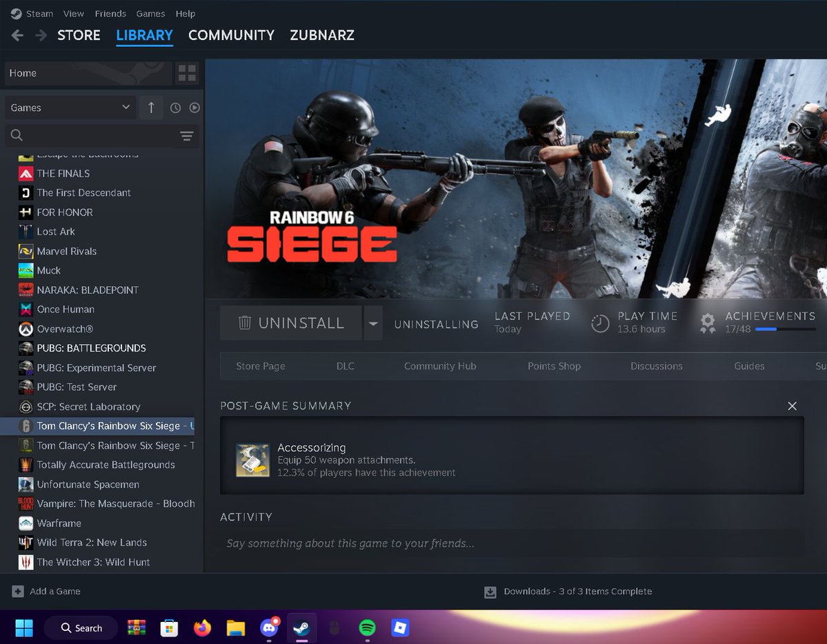This screenshot has width=827, height=644.
Task: Select the FOR HONOR game icon
Action: pos(26,212)
